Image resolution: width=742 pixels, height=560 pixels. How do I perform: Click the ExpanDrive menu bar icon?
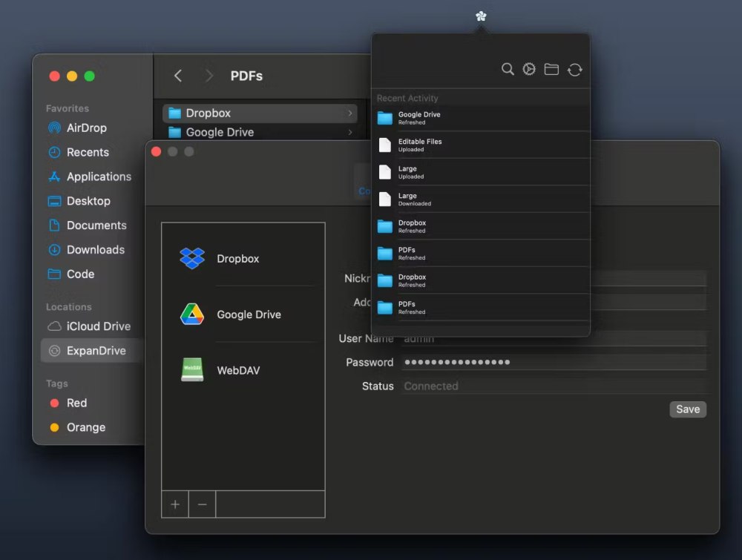click(x=481, y=16)
